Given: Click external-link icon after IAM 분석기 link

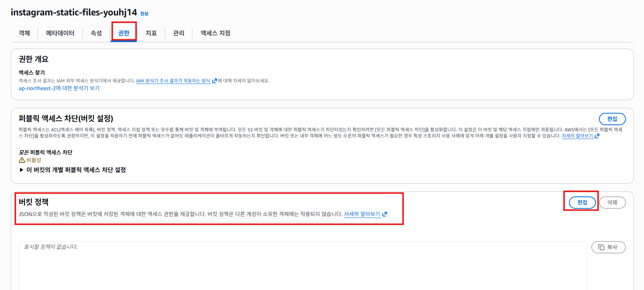Looking at the screenshot, I should (x=215, y=81).
